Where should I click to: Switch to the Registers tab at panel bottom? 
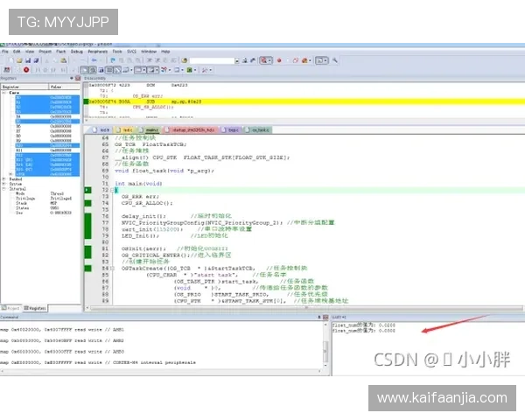35,308
